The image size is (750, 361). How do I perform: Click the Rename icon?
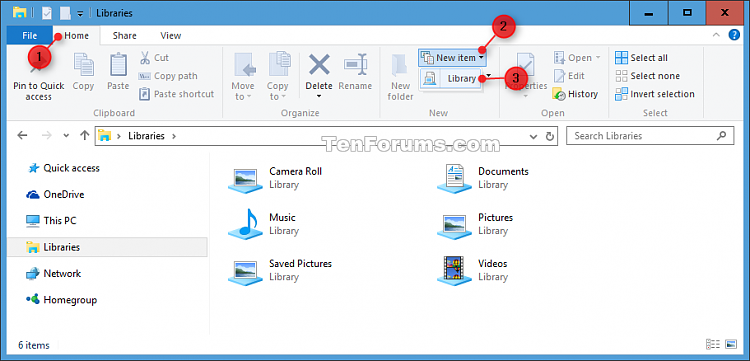(x=355, y=65)
